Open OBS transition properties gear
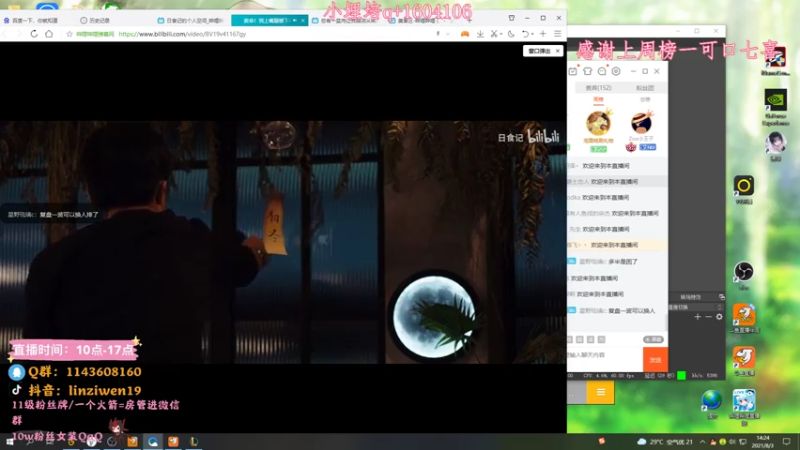The width and height of the screenshot is (800, 450). [x=719, y=317]
